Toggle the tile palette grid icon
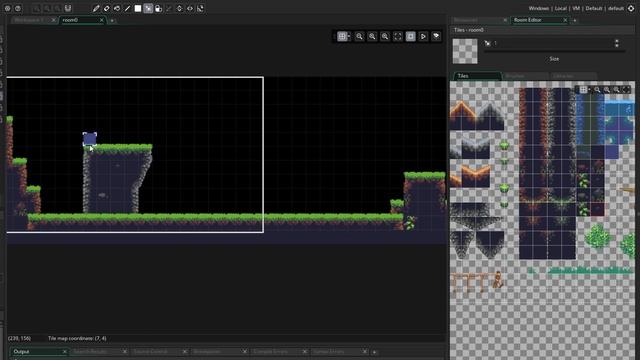This screenshot has height=360, width=640. point(583,90)
